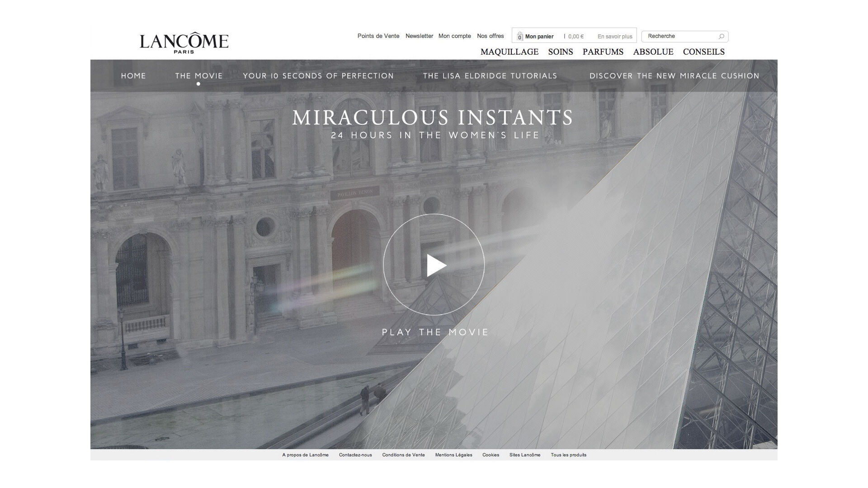Image resolution: width=868 pixels, height=488 pixels.
Task: Open Your 10 Seconds of Perfection tab
Action: pos(318,76)
